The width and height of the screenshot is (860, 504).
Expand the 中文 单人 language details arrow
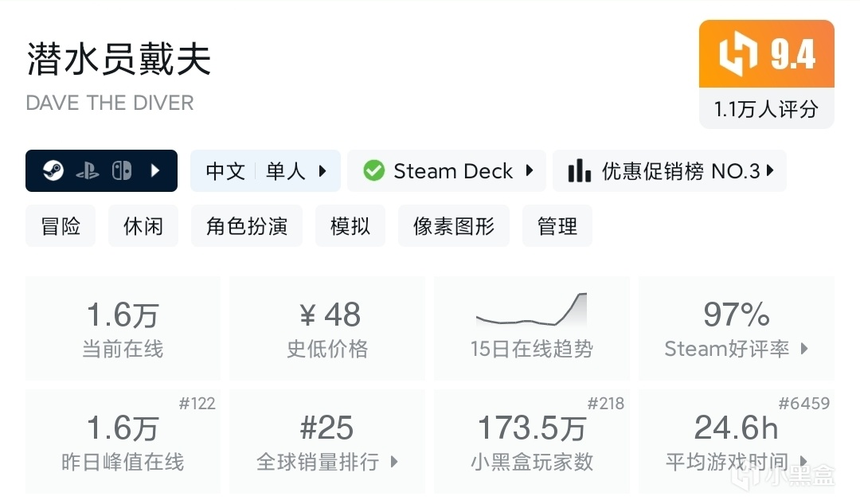point(322,171)
